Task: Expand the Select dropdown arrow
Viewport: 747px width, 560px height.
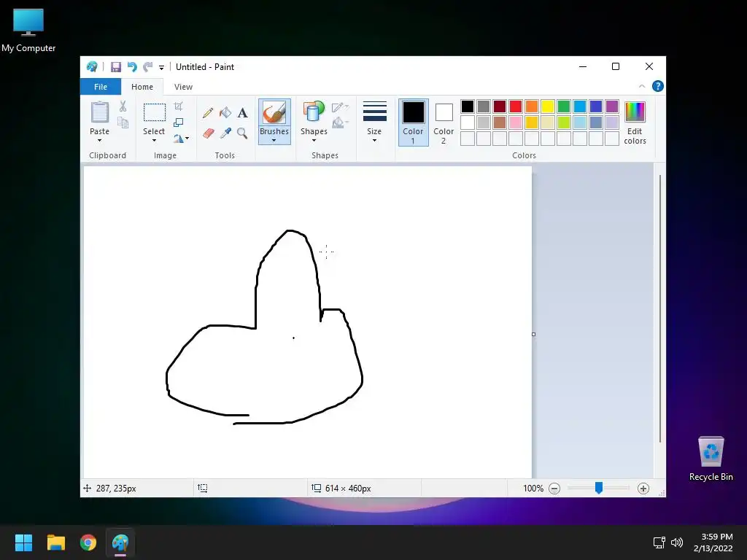Action: [x=154, y=141]
